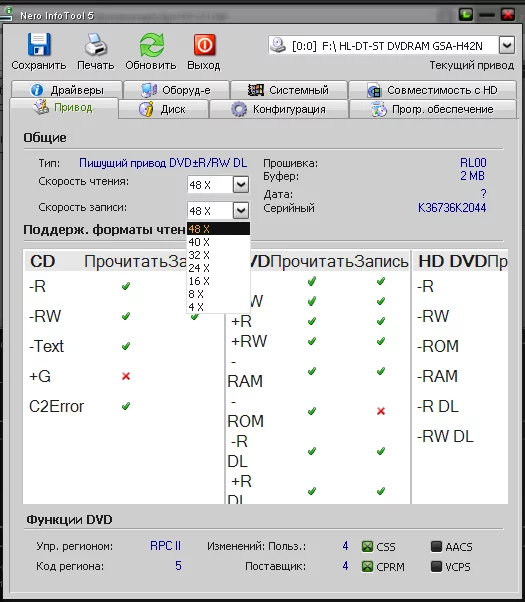Switch to the Диск tab
The image size is (525, 602).
(164, 109)
